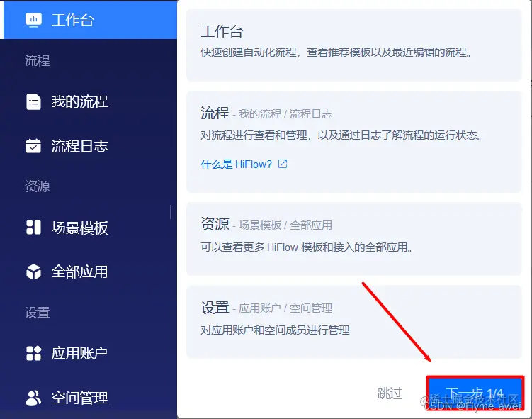Screen dimensions: 532x419
Task: Click subtitle 应用账户 / 空间管理
Action: (x=285, y=308)
